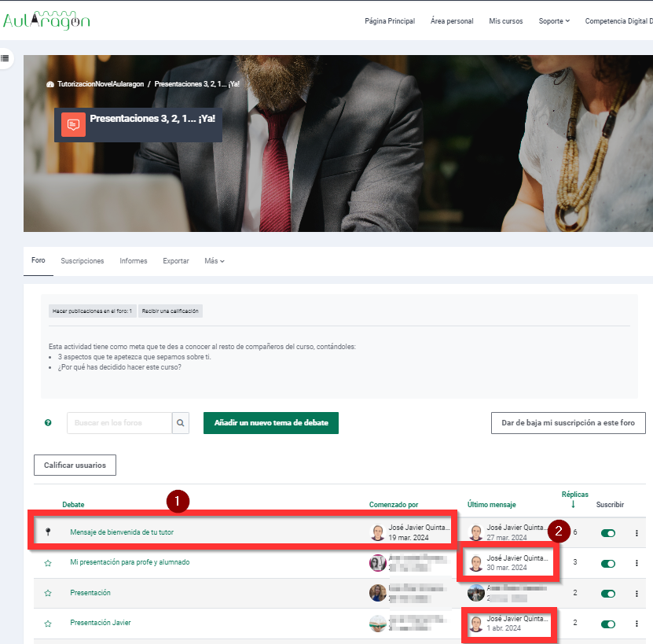Screen dimensions: 653x644
Task: Open the 'Presentación' discussion link
Action: pyautogui.click(x=90, y=593)
